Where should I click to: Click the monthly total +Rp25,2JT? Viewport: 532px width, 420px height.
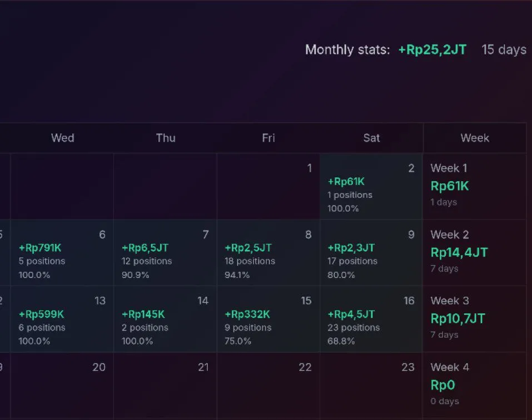(x=432, y=49)
